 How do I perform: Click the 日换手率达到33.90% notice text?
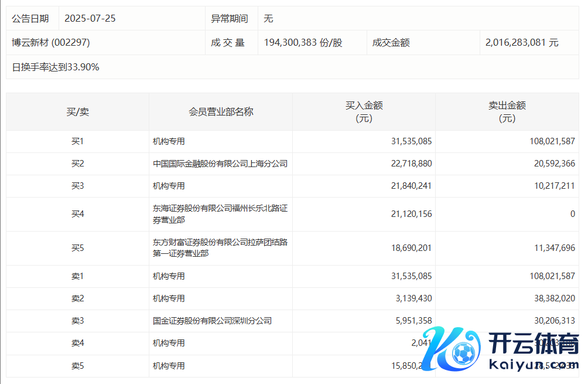pyautogui.click(x=56, y=67)
